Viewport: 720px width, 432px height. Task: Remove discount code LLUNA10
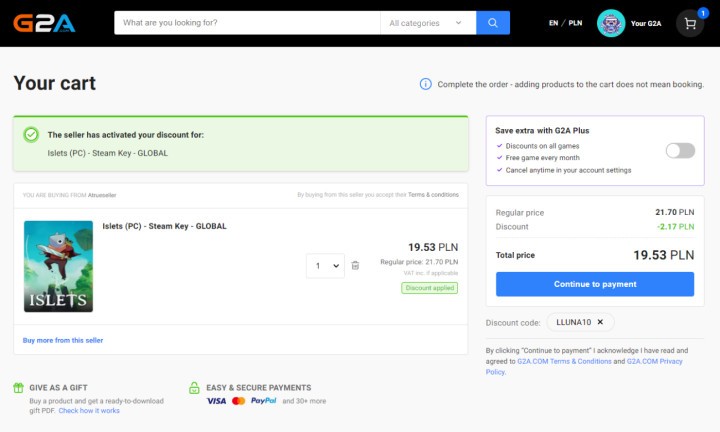(x=600, y=322)
